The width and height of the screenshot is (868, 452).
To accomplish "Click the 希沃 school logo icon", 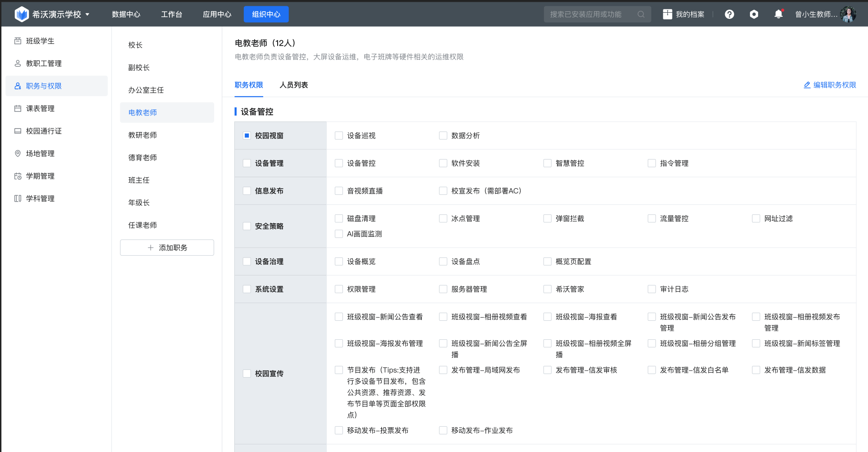I will coord(21,14).
